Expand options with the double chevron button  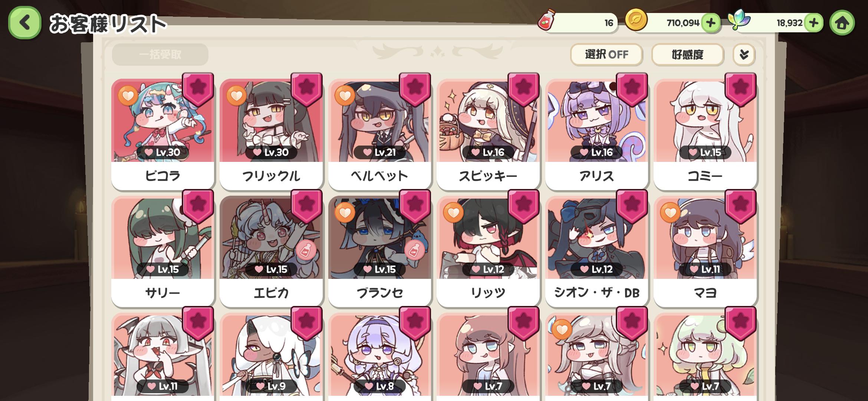(x=744, y=55)
